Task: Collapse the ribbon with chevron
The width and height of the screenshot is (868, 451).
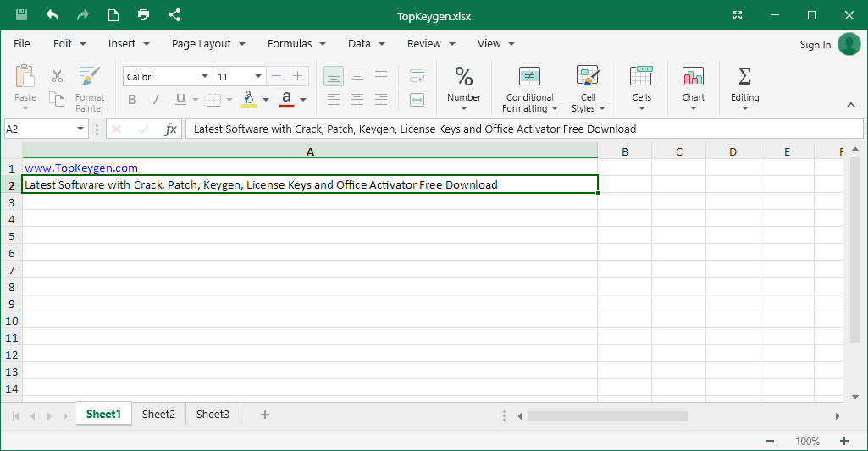Action: tap(851, 105)
